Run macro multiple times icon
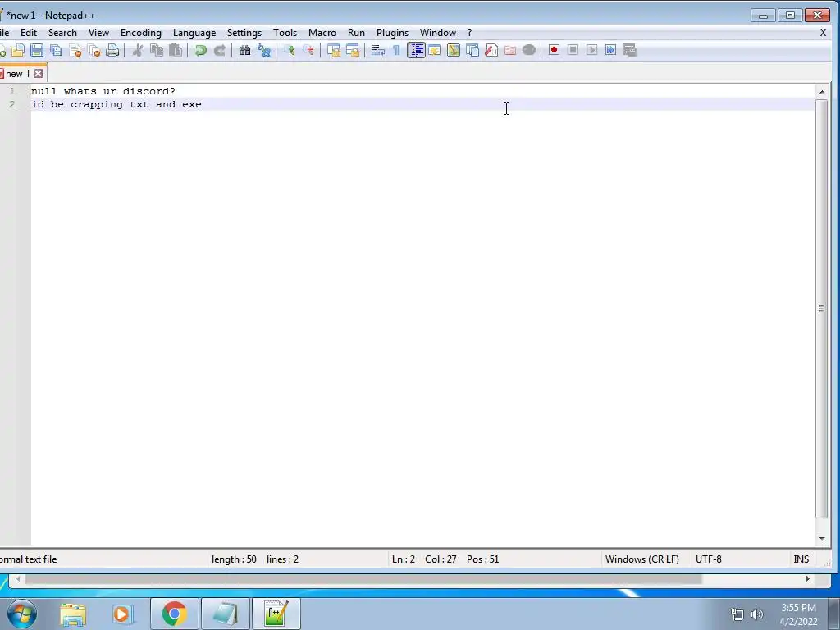The height and width of the screenshot is (630, 840). [610, 50]
